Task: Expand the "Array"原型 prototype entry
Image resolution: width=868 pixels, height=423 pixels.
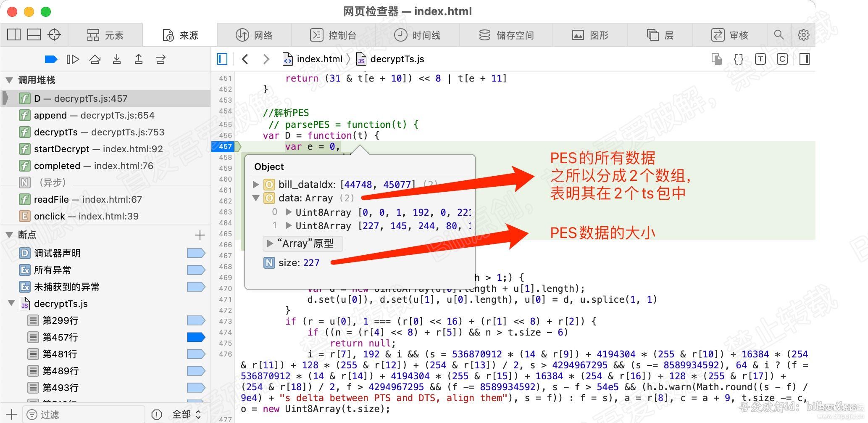Action: point(269,243)
